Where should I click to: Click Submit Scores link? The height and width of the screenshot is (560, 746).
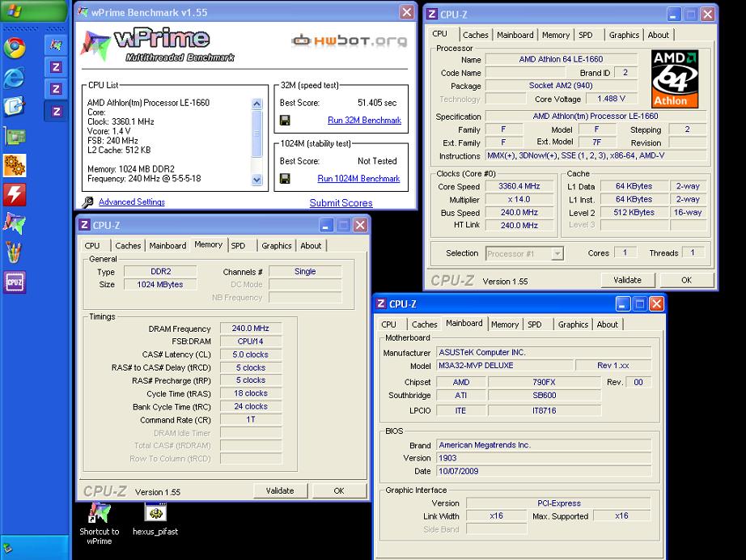click(341, 203)
